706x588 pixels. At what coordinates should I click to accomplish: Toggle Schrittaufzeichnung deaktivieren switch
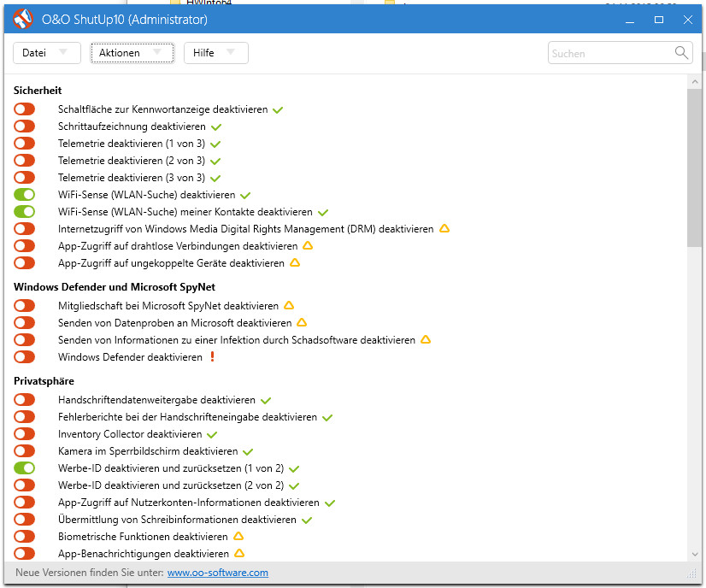[24, 126]
